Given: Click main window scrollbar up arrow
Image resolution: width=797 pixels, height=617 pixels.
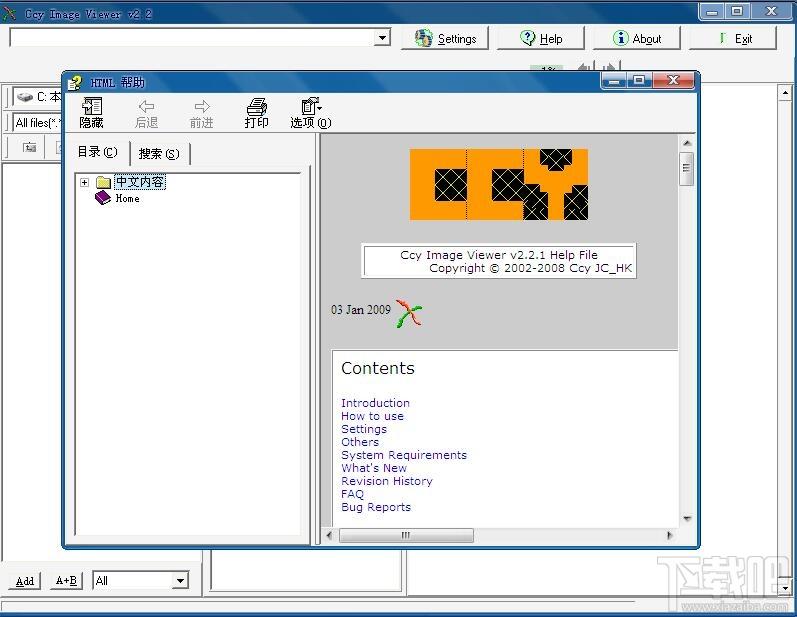Looking at the screenshot, I should [785, 93].
